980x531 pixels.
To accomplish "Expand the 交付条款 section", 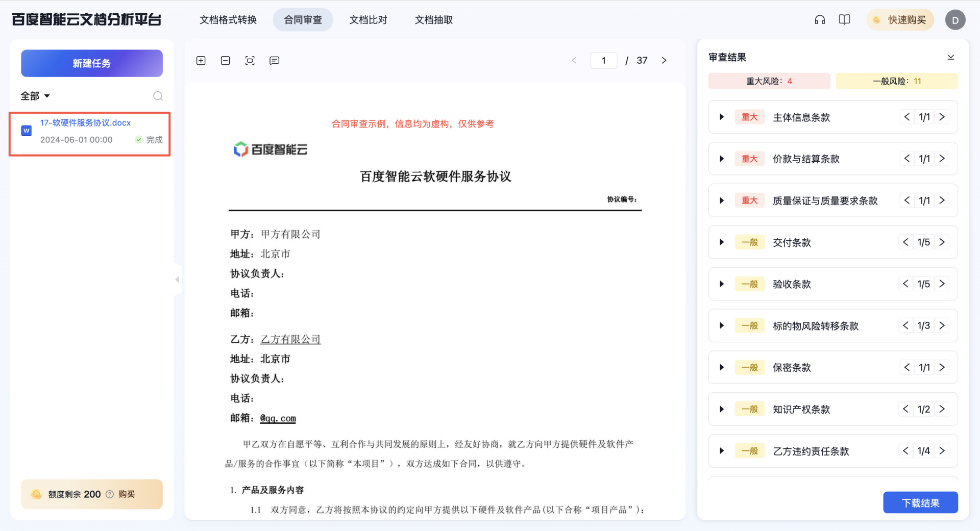I will point(722,242).
